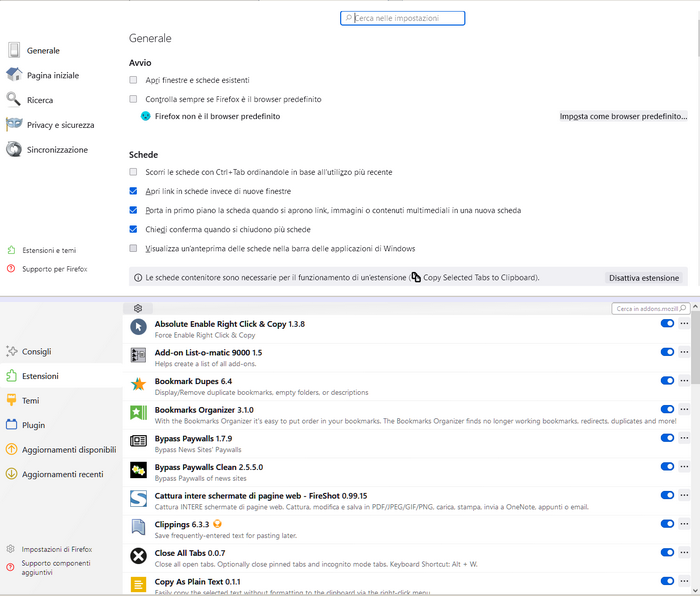Click the Copy Selected Tabs to Clipboard icon

(x=416, y=277)
